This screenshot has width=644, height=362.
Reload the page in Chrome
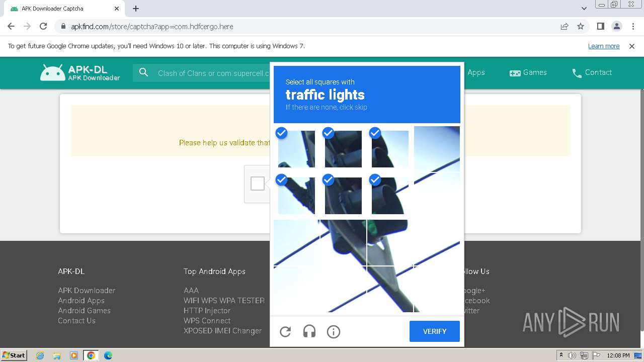coord(43,26)
